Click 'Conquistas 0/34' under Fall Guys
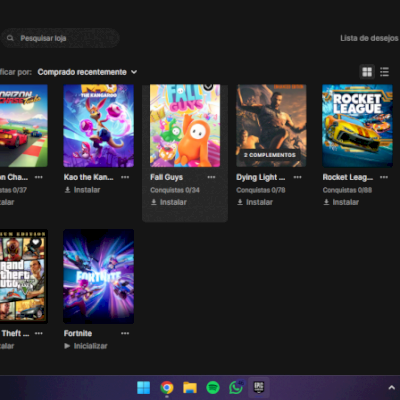This screenshot has width=400, height=400. [175, 190]
